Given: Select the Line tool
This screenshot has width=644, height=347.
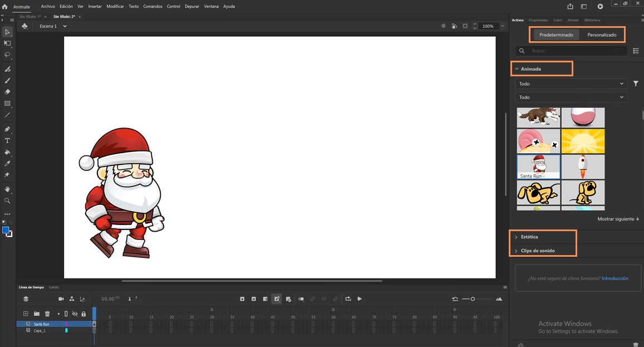Looking at the screenshot, I should 7,115.
